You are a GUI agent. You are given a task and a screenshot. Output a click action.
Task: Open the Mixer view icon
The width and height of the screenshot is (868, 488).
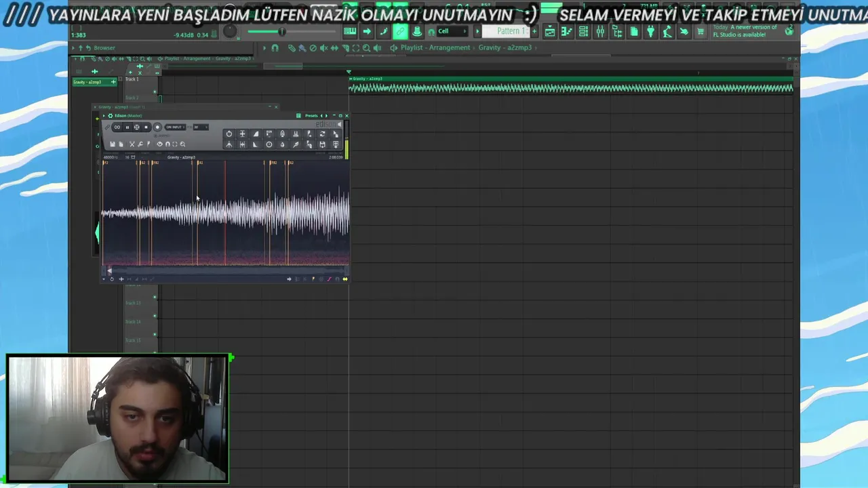(600, 31)
